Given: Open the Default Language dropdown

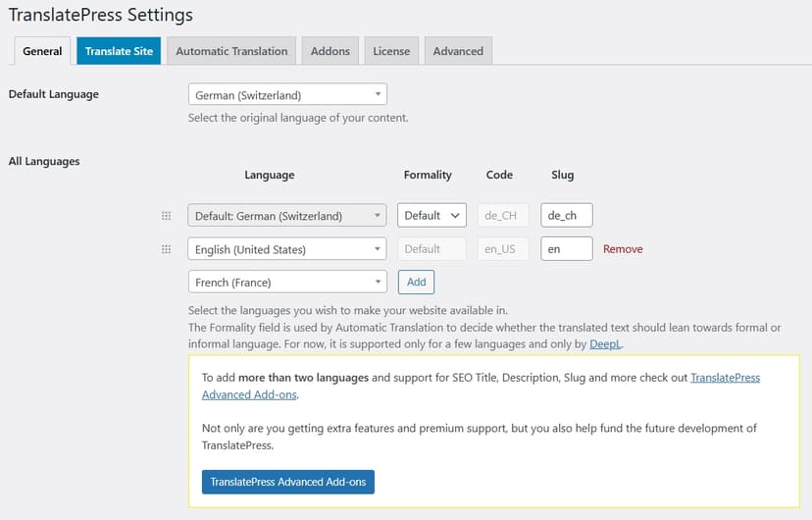Looking at the screenshot, I should [287, 94].
